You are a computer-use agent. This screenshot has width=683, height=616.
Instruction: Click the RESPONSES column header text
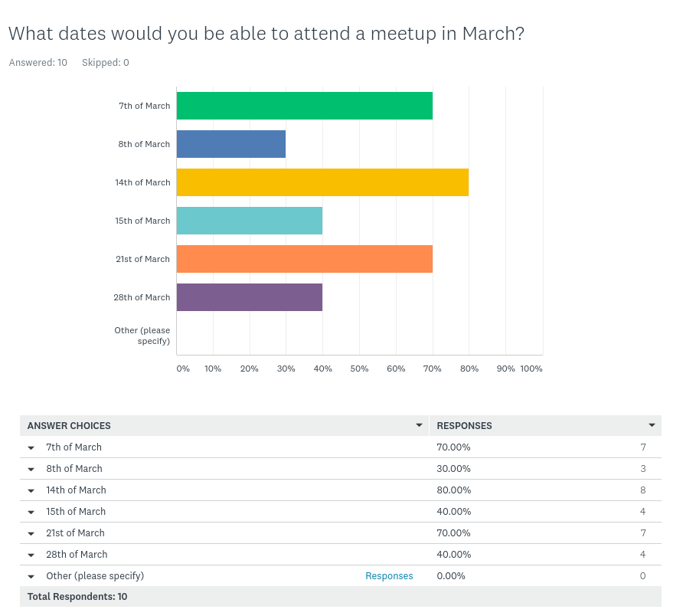click(464, 425)
